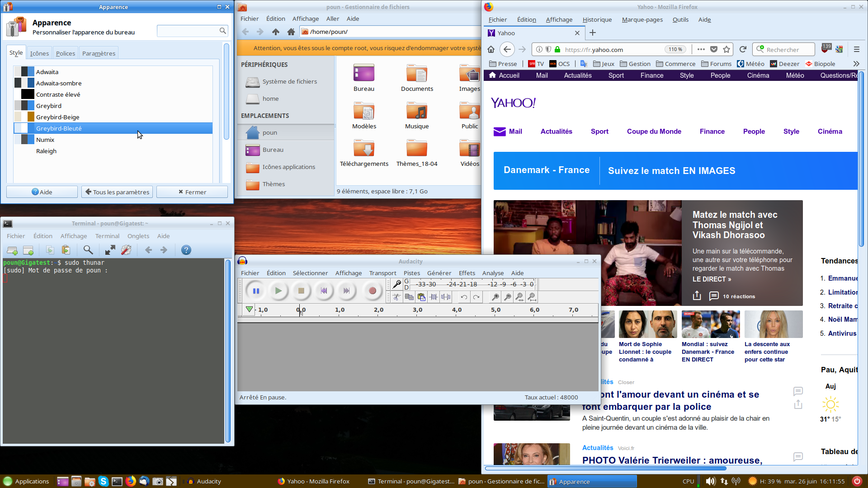Expand the Firefox bookmarks overflow chevron
The width and height of the screenshot is (868, 488).
[x=856, y=64]
